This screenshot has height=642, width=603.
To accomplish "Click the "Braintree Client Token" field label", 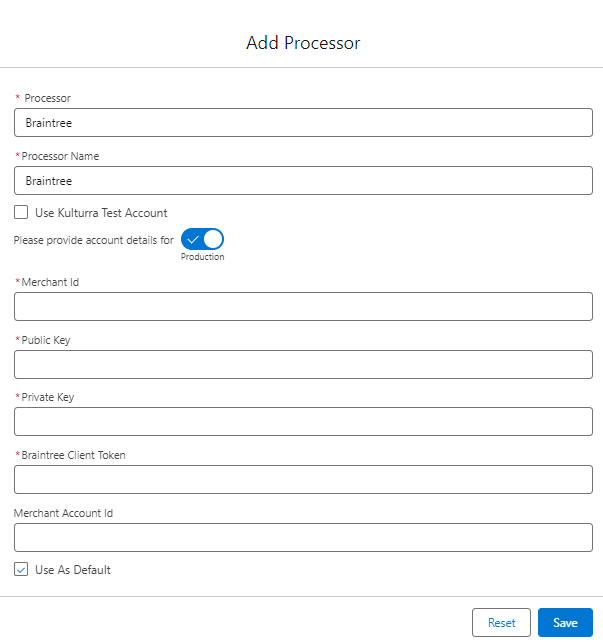I will (x=74, y=456).
